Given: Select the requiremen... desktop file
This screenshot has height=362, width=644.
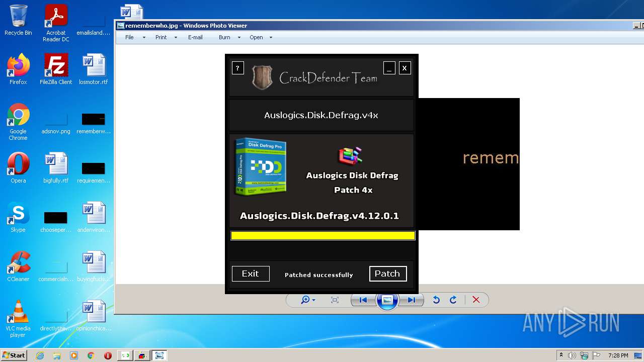Looking at the screenshot, I should pos(94,172).
